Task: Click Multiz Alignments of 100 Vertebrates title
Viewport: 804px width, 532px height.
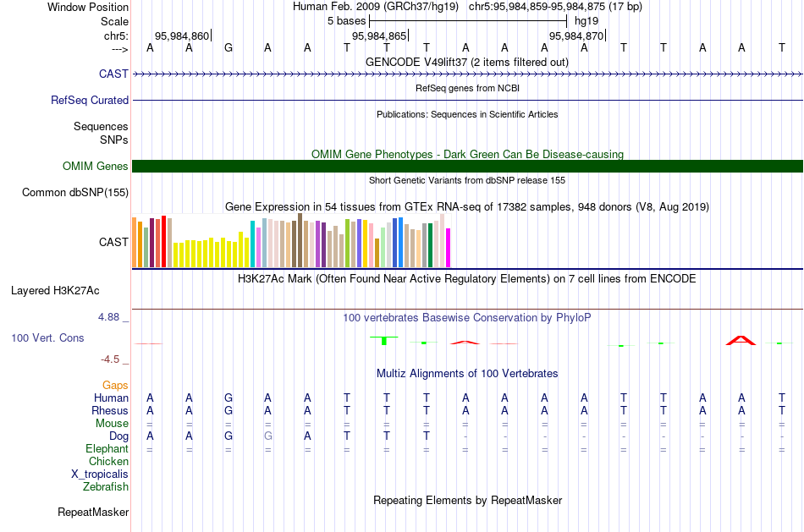Action: point(467,374)
